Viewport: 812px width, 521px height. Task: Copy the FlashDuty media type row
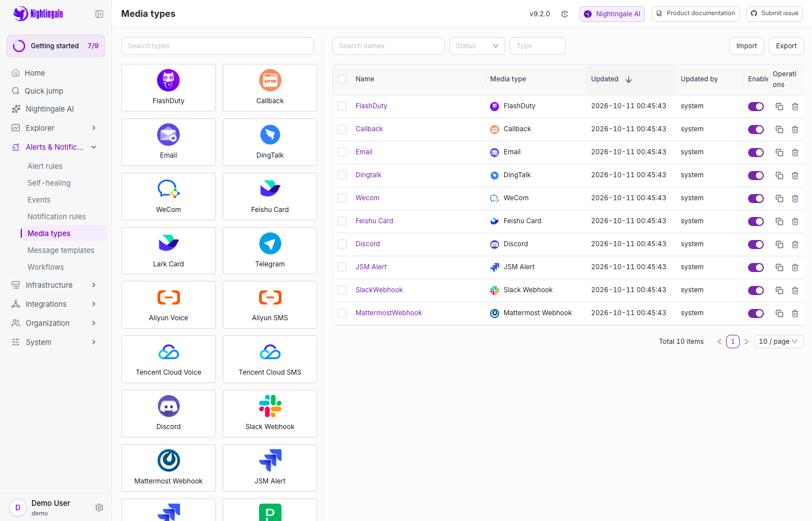coord(779,107)
